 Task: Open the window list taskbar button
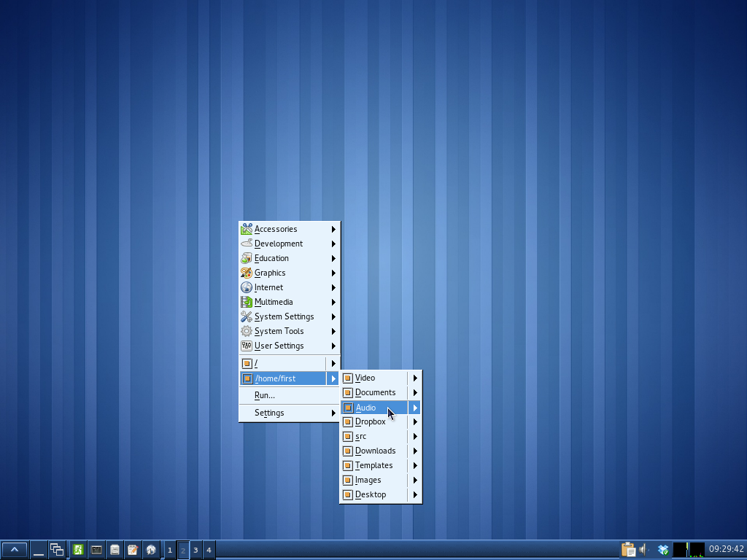point(57,550)
